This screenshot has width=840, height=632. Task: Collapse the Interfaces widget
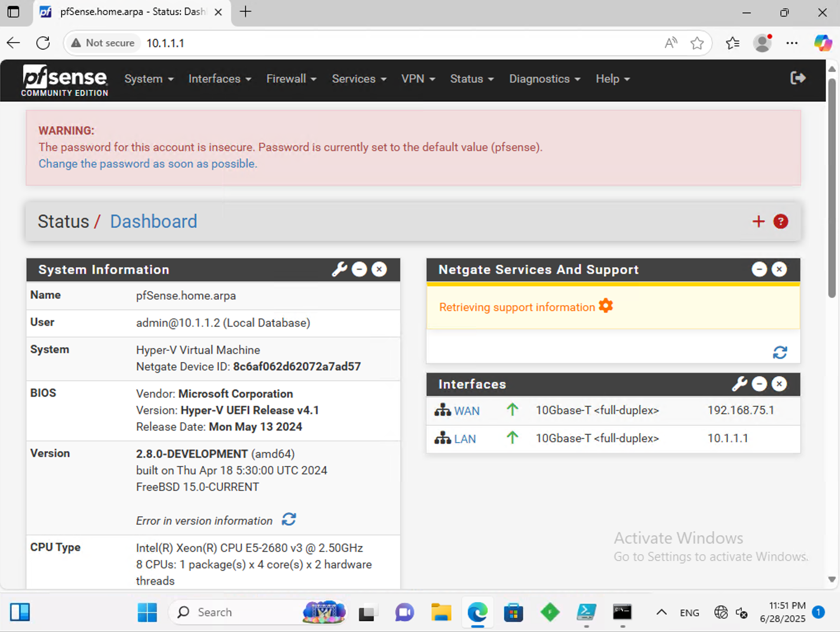(759, 384)
